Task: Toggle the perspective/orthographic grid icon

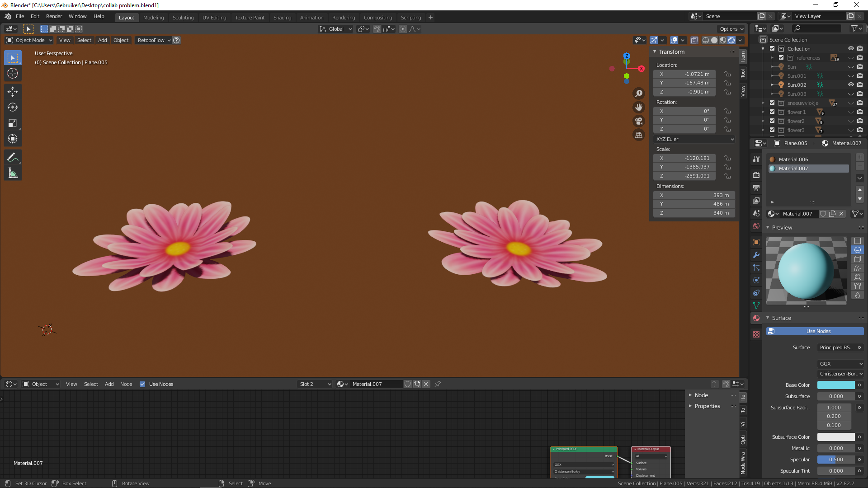Action: tap(639, 135)
